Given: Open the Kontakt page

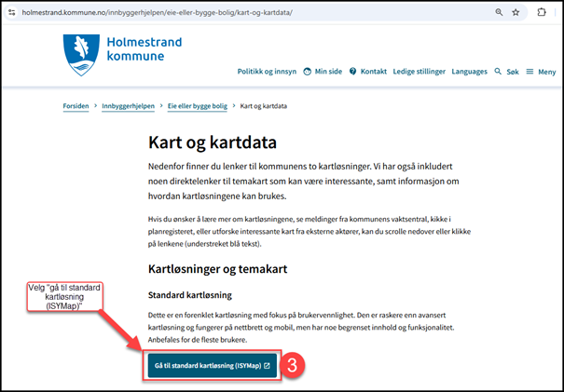Looking at the screenshot, I should [374, 72].
